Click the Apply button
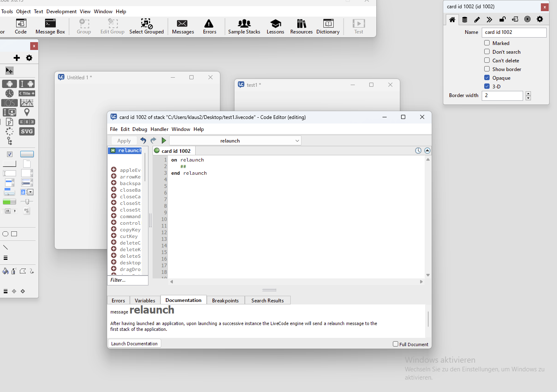The height and width of the screenshot is (392, 557). 124,141
